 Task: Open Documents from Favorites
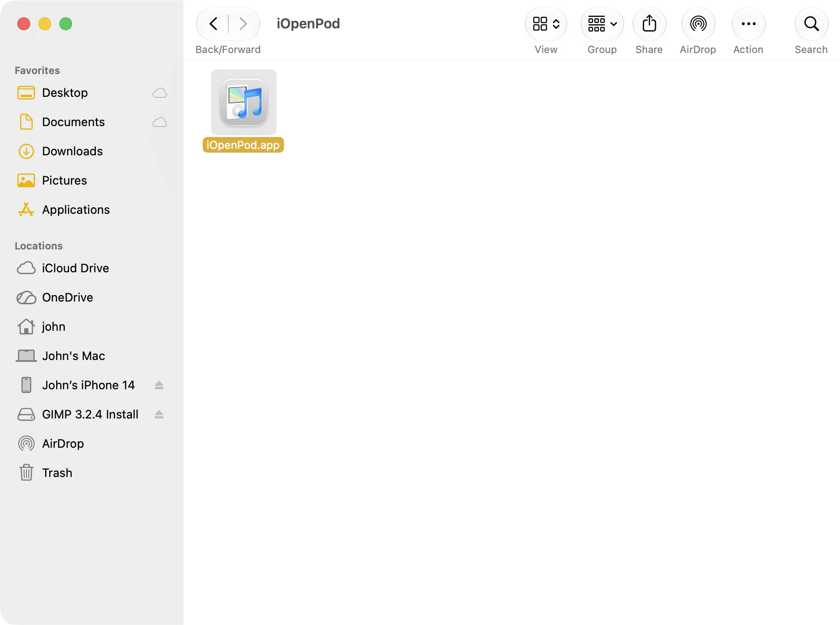point(92,122)
